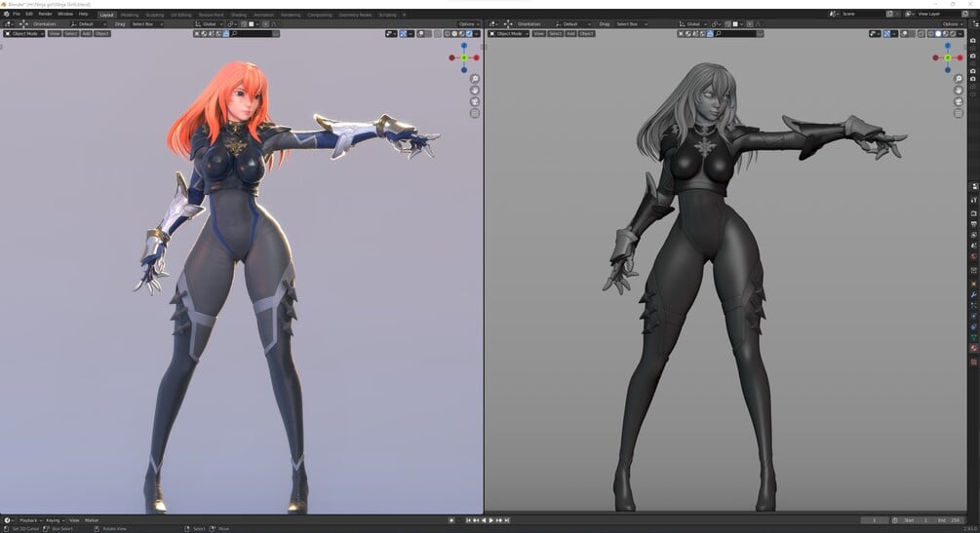Open the Window menu
980x533 pixels.
(65, 14)
